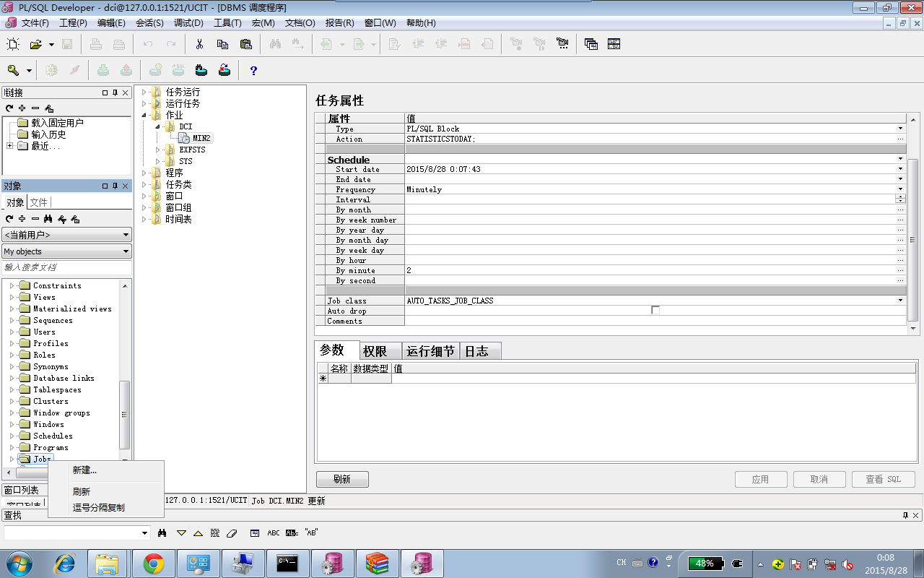Pin the 链接 panel

click(x=115, y=92)
